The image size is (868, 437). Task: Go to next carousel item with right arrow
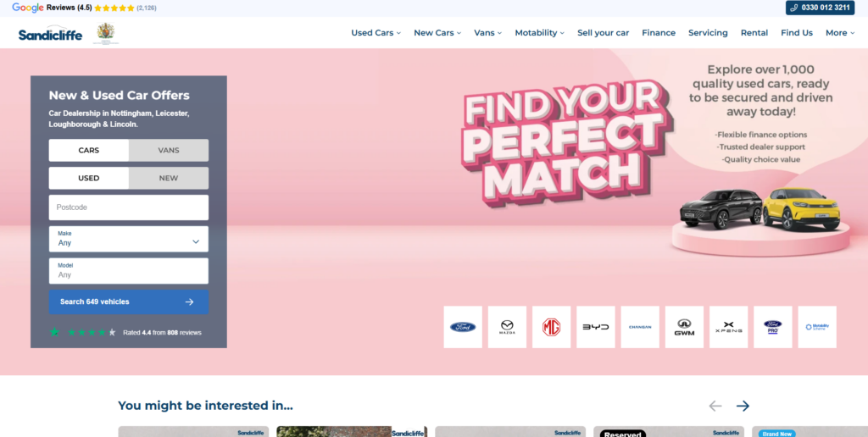pyautogui.click(x=743, y=406)
